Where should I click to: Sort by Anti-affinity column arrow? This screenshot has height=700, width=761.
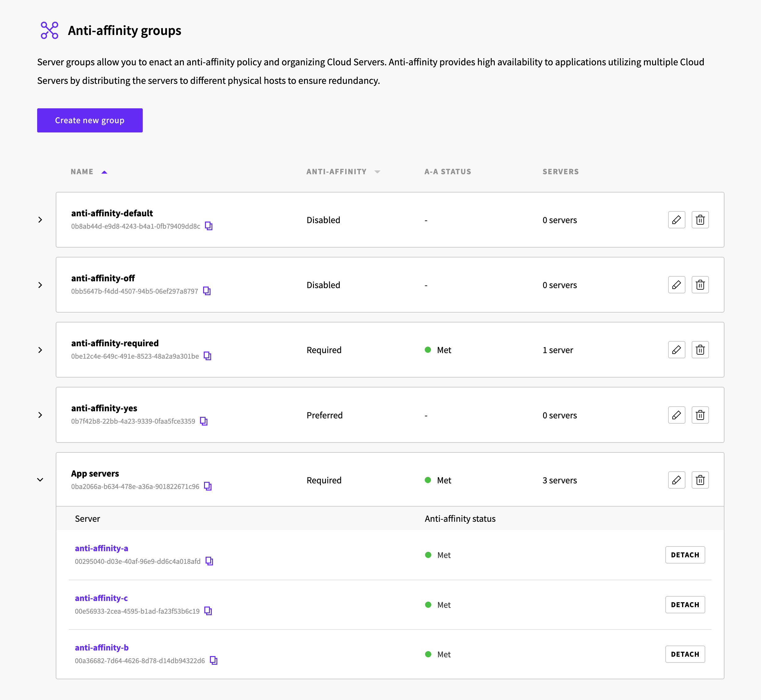377,172
